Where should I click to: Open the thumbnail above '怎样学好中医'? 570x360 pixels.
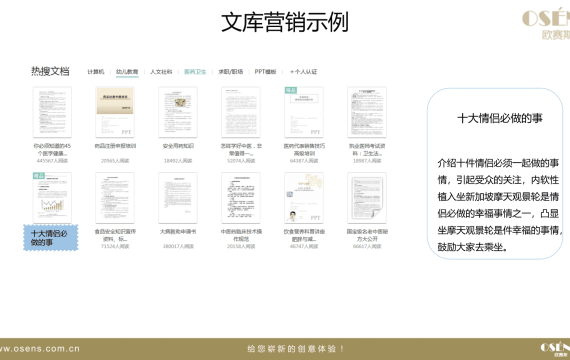pyautogui.click(x=241, y=112)
